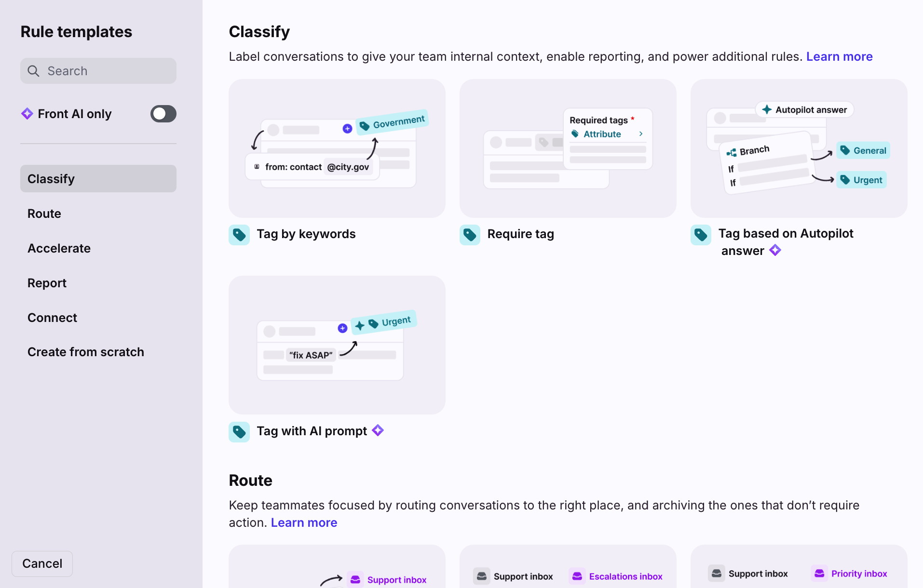Select the Route category in sidebar

pyautogui.click(x=44, y=214)
